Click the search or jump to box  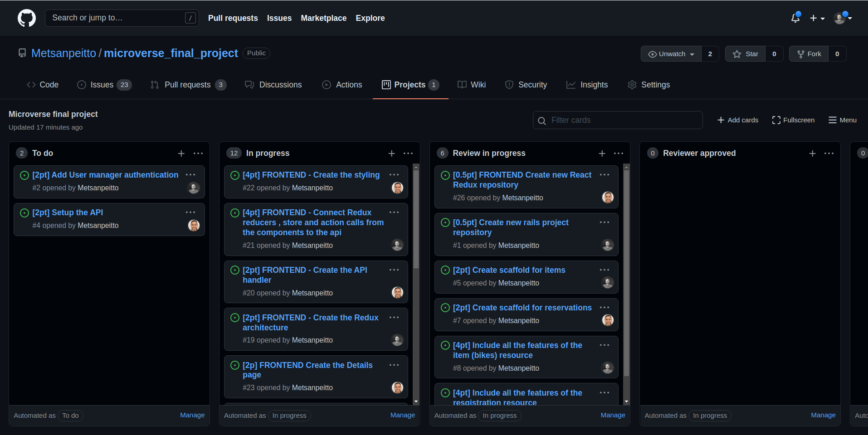[x=122, y=18]
